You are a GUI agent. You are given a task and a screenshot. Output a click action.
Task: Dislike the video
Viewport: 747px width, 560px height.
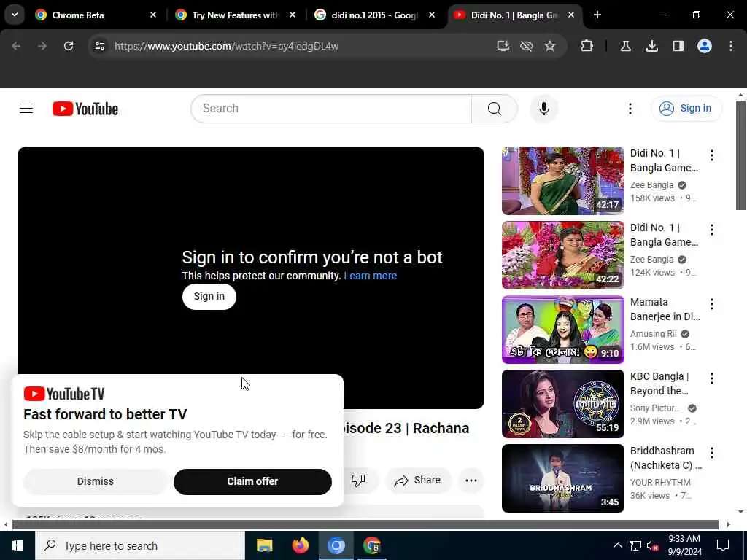pyautogui.click(x=358, y=480)
